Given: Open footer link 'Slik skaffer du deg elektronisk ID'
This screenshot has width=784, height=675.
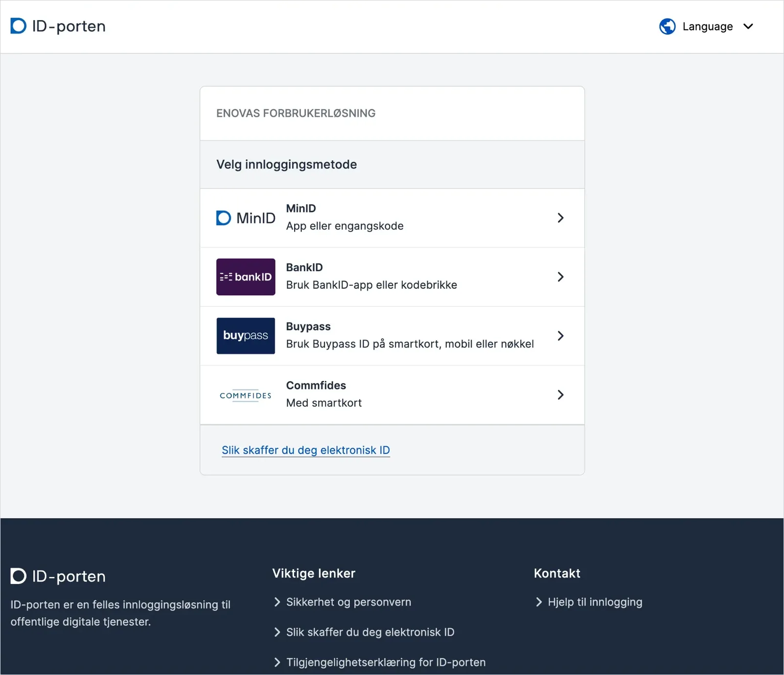Looking at the screenshot, I should point(370,632).
